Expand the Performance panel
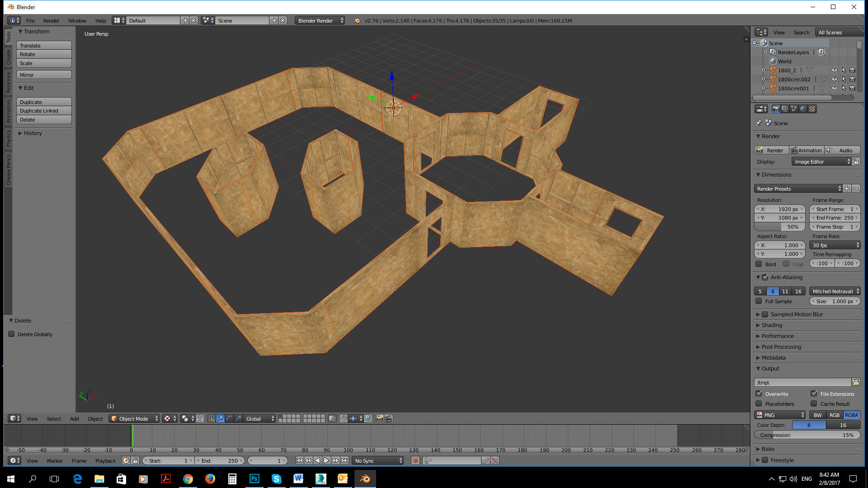This screenshot has width=868, height=488. (777, 336)
